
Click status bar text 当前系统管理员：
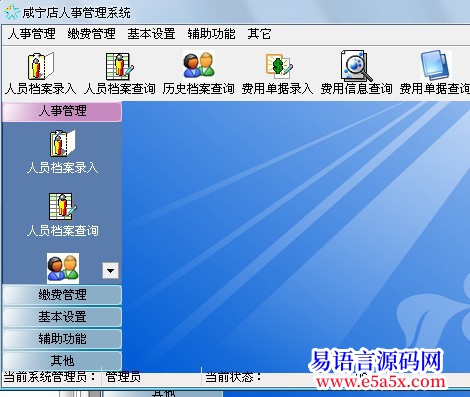click(50, 377)
